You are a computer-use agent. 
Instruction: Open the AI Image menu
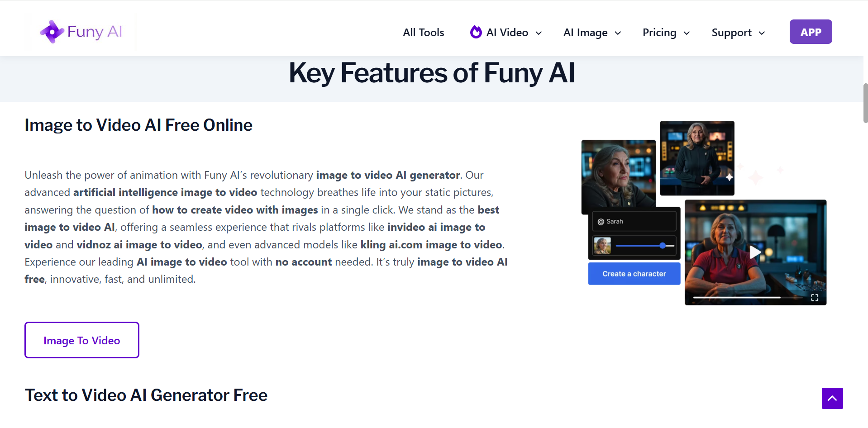pos(592,33)
